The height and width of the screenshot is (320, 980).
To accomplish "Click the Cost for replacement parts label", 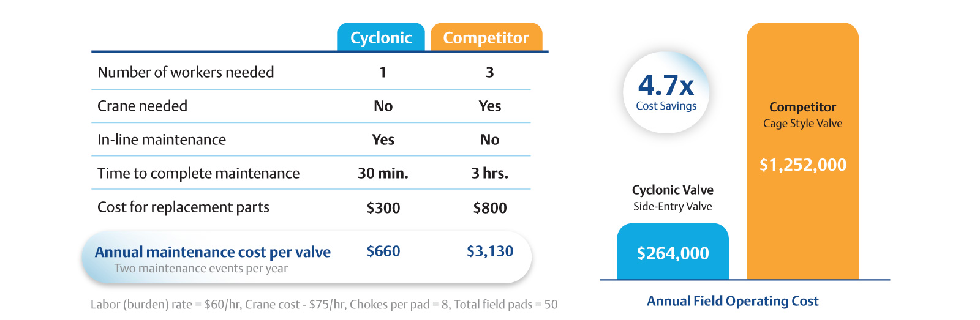I will tap(183, 207).
